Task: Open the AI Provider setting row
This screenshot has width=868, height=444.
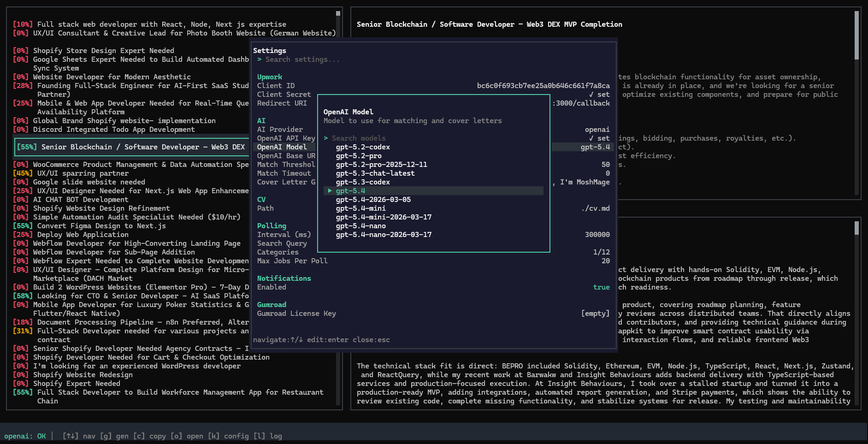Action: pos(280,130)
